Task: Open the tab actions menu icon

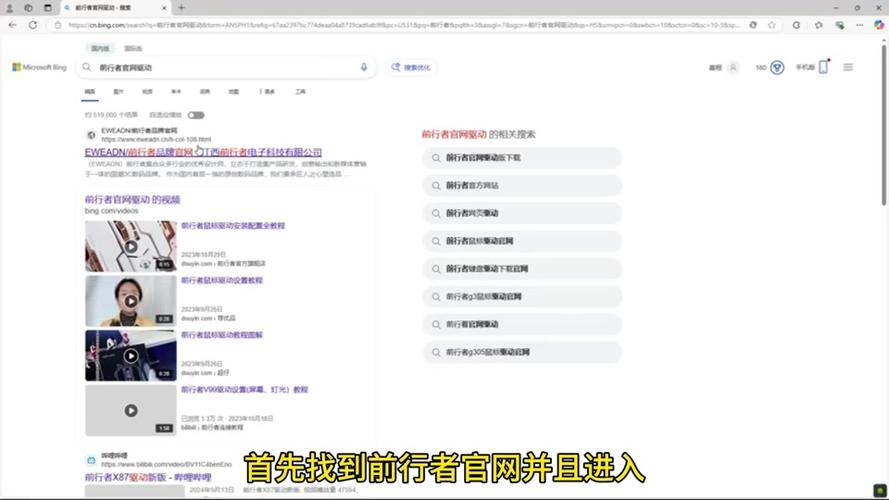Action: [x=48, y=8]
